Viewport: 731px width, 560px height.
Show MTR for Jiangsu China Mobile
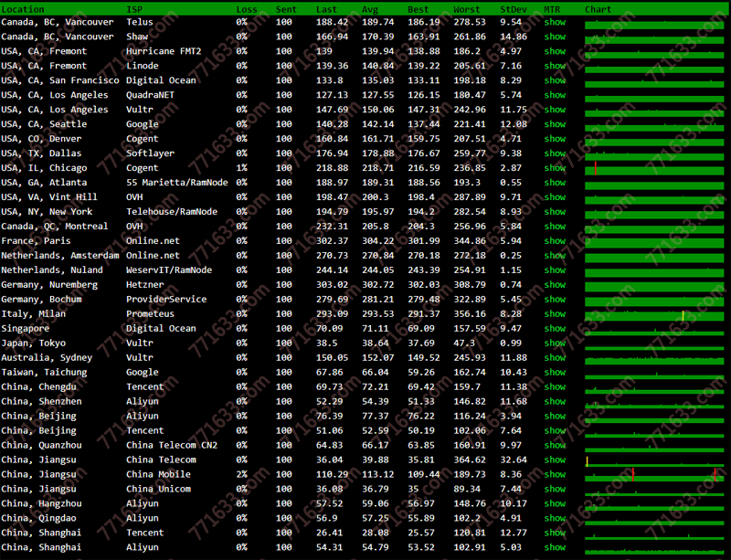coord(555,474)
